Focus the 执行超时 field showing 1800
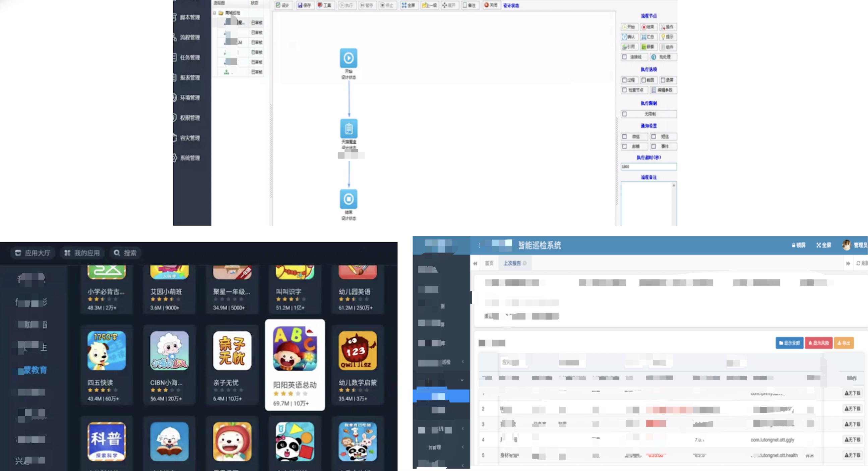This screenshot has height=471, width=868. [x=648, y=167]
